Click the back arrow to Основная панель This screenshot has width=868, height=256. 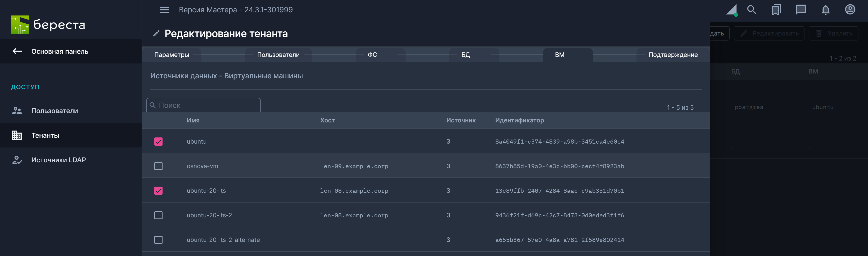(17, 51)
